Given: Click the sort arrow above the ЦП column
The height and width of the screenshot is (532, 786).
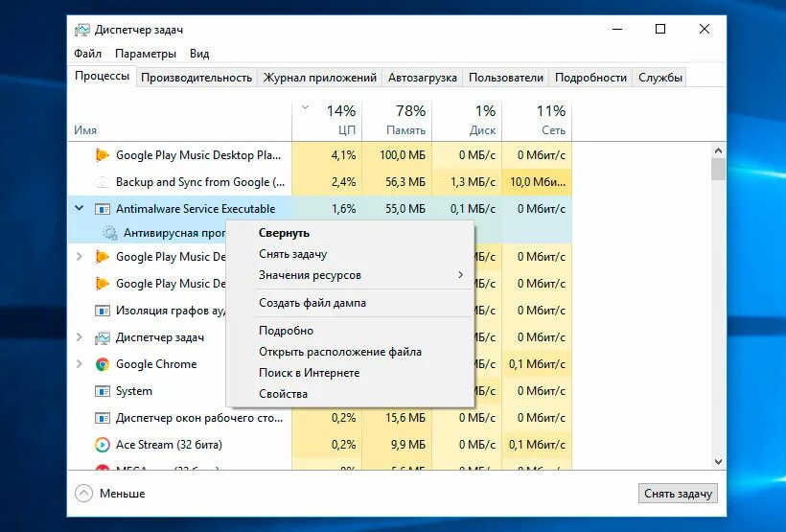Looking at the screenshot, I should click(x=305, y=107).
